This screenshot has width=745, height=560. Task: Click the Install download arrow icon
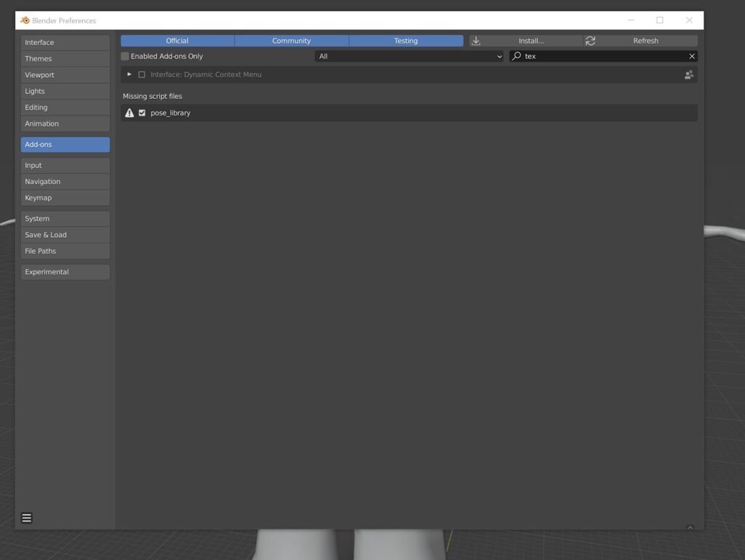(x=476, y=41)
